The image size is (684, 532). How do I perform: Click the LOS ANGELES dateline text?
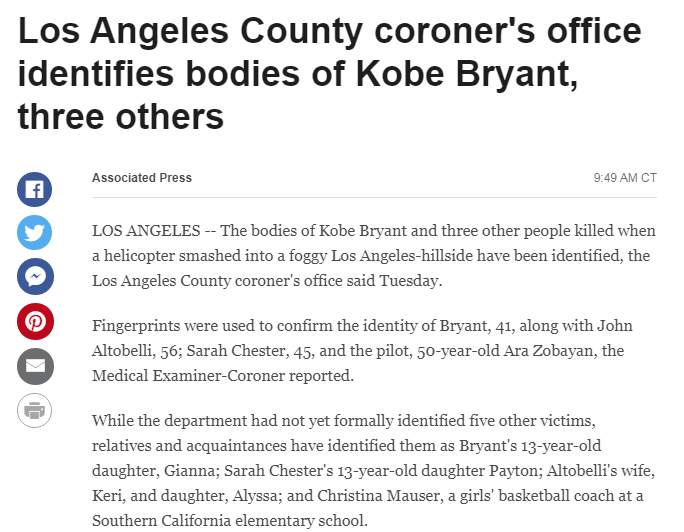pyautogui.click(x=146, y=231)
